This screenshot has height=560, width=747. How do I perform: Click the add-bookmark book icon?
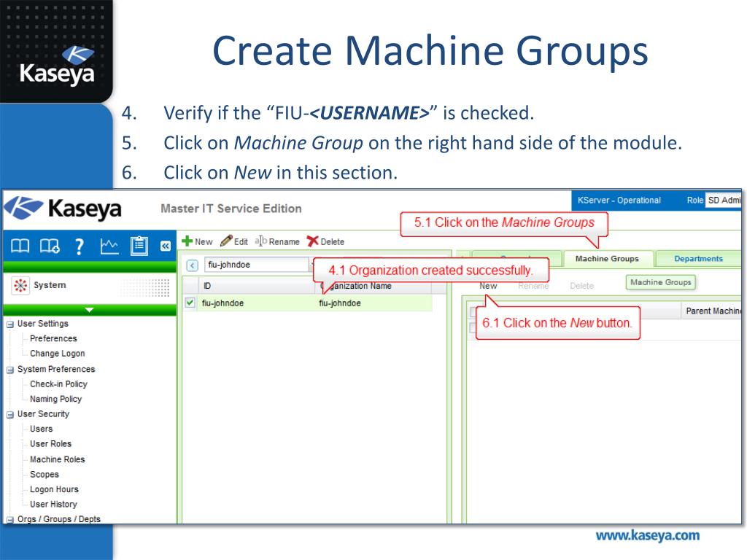[50, 246]
